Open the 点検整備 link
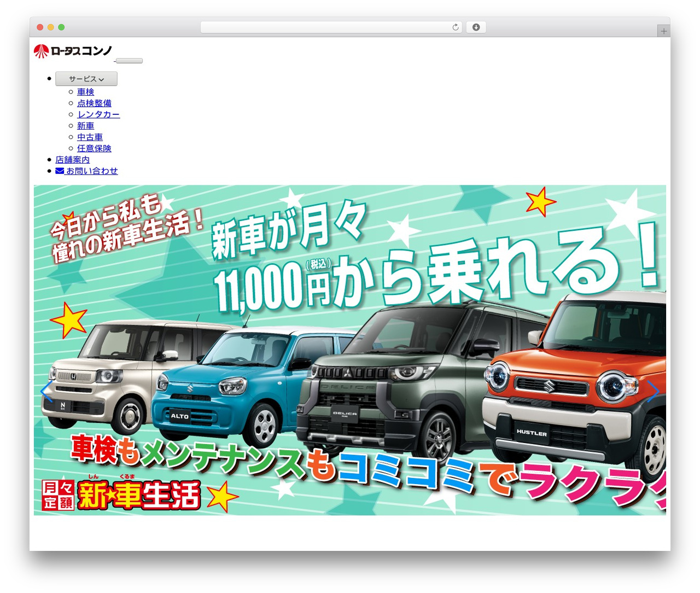The width and height of the screenshot is (700, 593). [94, 103]
